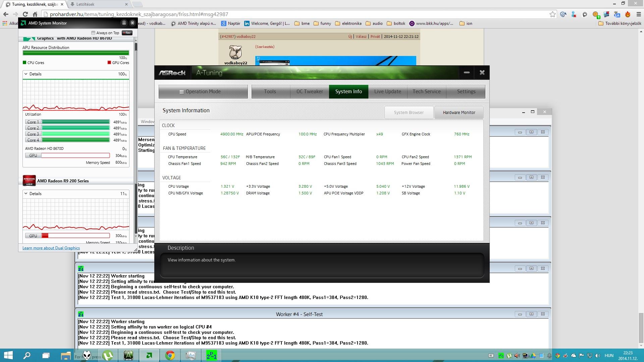Open the Tools tab in A-Tuning

[270, 92]
